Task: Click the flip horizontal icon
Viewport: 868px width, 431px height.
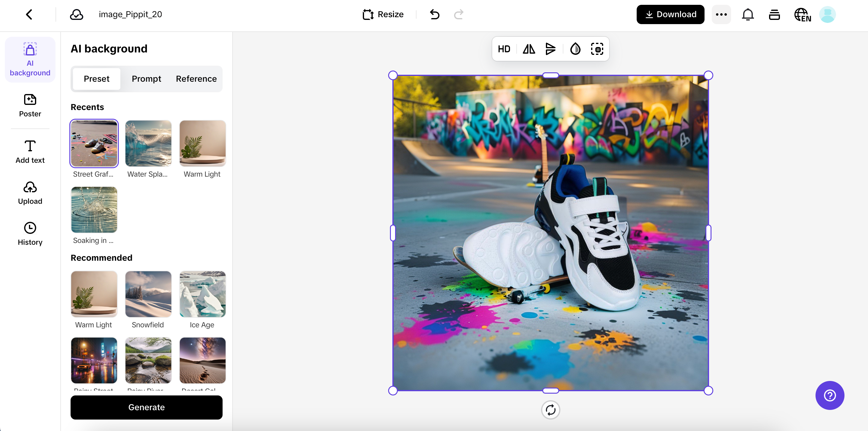Action: (529, 49)
